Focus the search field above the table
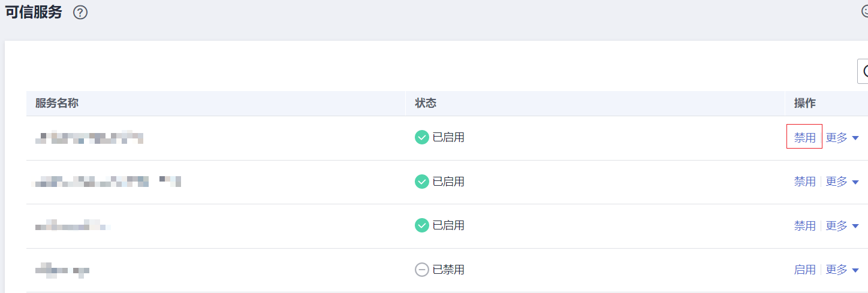This screenshot has height=293, width=868. coord(864,71)
